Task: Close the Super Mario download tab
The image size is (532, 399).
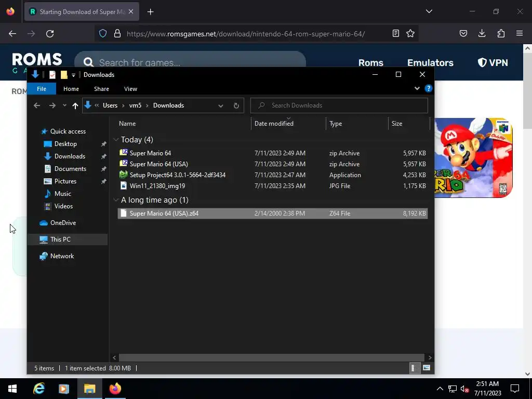Action: coord(131,11)
